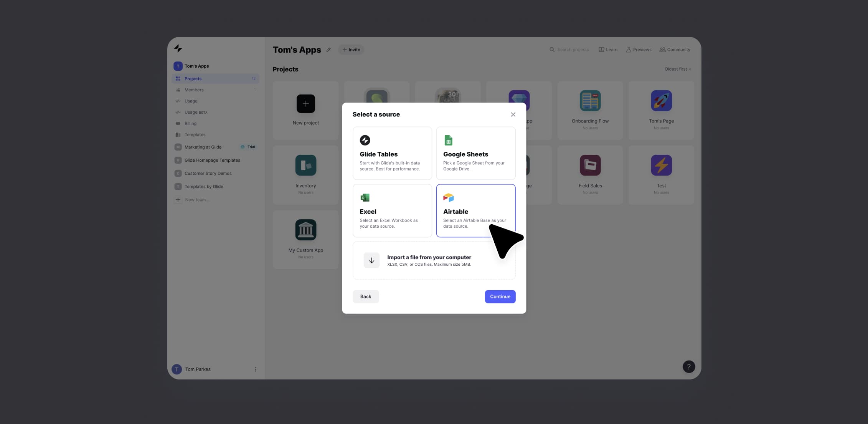Select Google Sheets as data source
This screenshot has height=424, width=868.
pyautogui.click(x=475, y=153)
